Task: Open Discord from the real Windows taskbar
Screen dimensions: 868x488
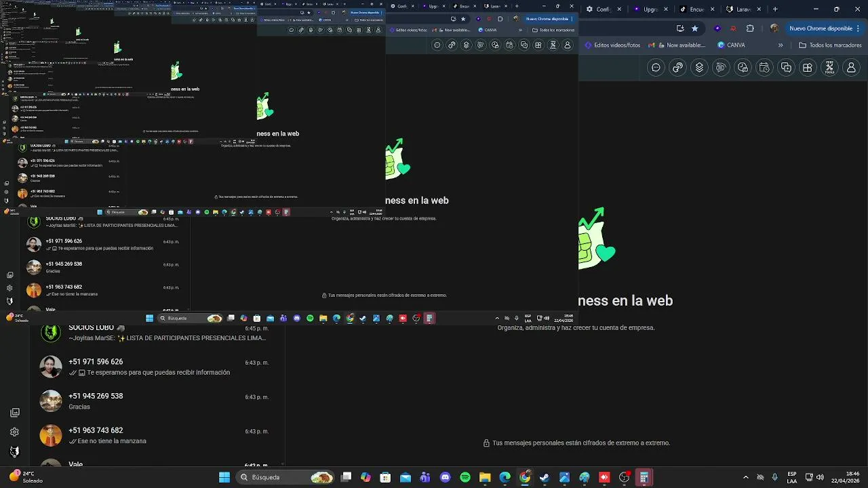Action: [x=445, y=477]
